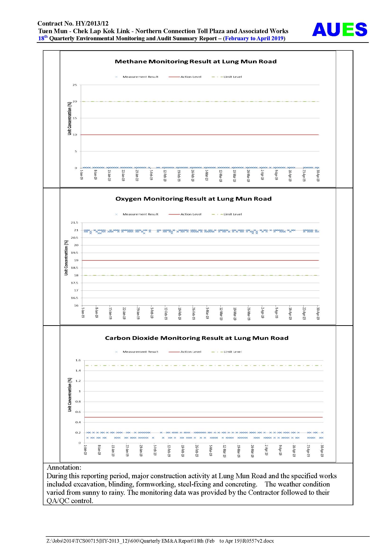This screenshot has height=554, width=392.
Task: Click the Measurement Result marker in Carbon Dioxide legend
Action: tap(116, 352)
